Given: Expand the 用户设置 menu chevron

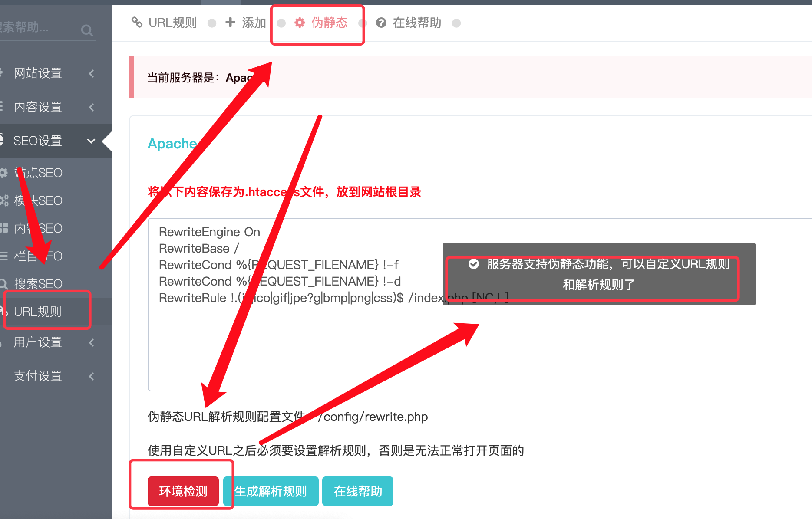Looking at the screenshot, I should tap(92, 342).
